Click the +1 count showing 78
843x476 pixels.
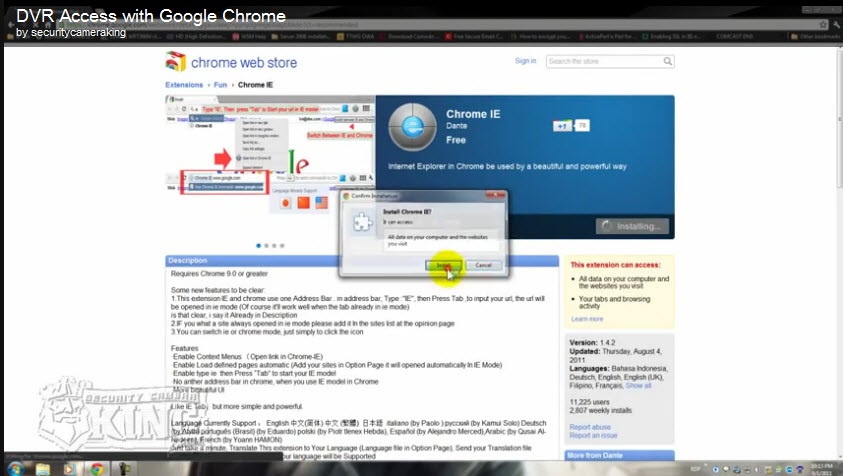pos(582,126)
